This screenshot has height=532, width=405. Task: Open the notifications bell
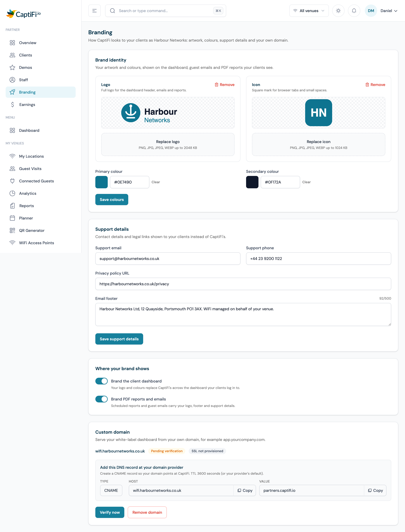coord(354,11)
